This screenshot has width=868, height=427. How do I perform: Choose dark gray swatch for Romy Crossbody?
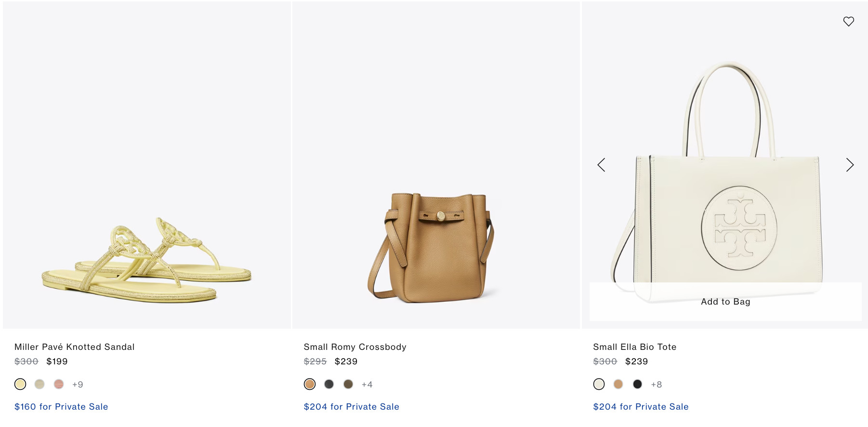pos(329,384)
